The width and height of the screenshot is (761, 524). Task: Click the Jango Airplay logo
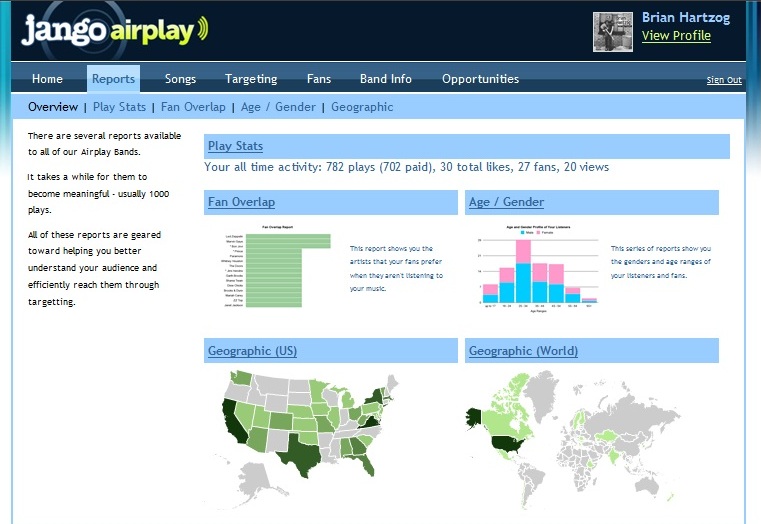click(115, 30)
